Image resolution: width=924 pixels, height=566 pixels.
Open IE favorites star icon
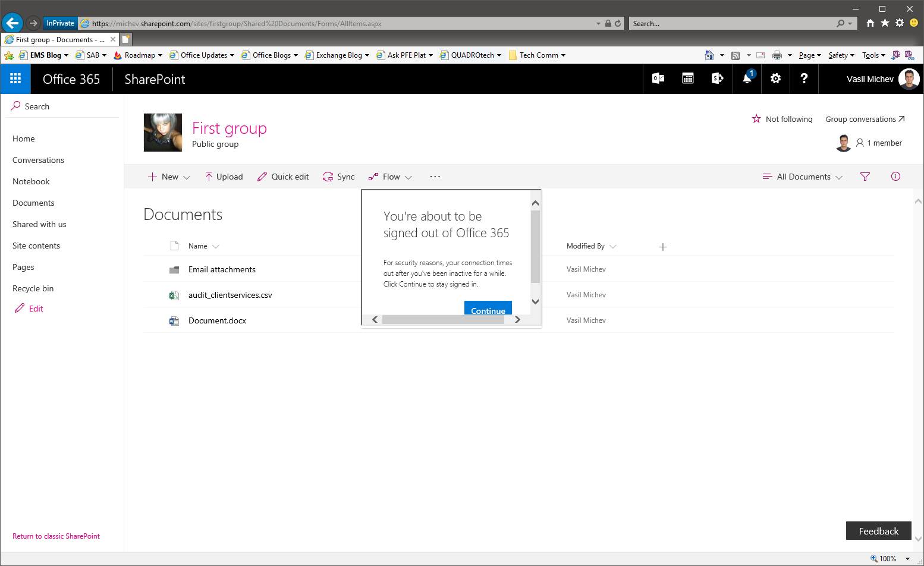[x=885, y=23]
